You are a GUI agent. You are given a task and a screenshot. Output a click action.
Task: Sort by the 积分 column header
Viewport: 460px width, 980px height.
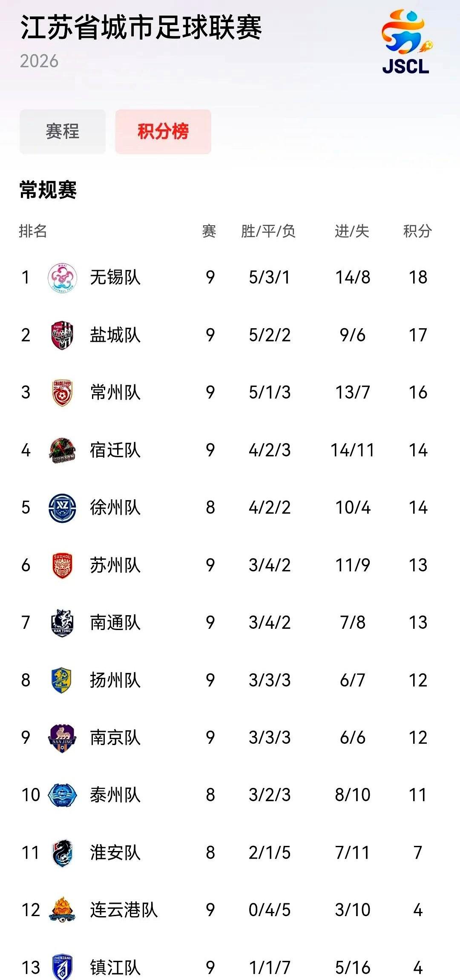pos(417,231)
